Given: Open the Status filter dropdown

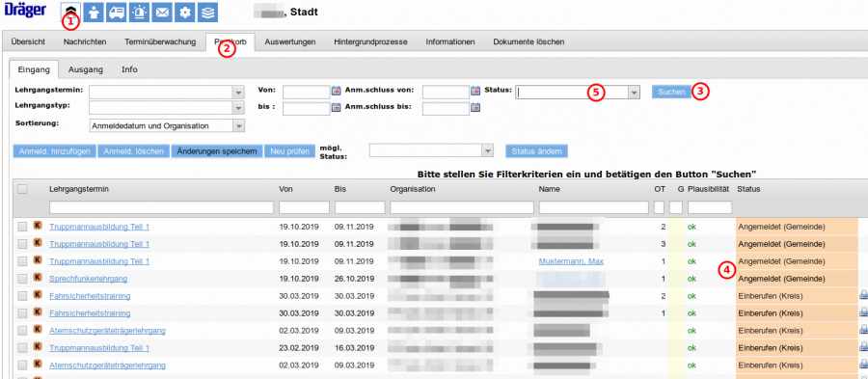Looking at the screenshot, I should (635, 93).
